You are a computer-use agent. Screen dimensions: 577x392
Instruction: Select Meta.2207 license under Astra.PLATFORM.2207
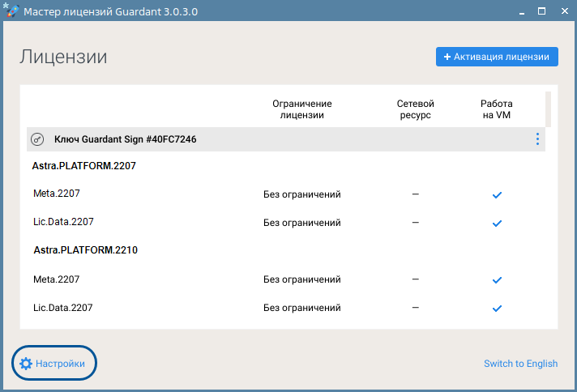point(57,194)
